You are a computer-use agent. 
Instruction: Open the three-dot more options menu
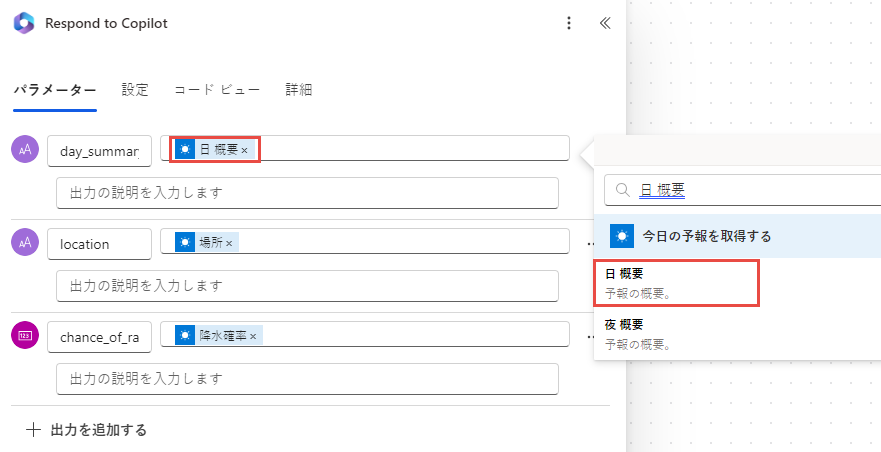tap(569, 23)
